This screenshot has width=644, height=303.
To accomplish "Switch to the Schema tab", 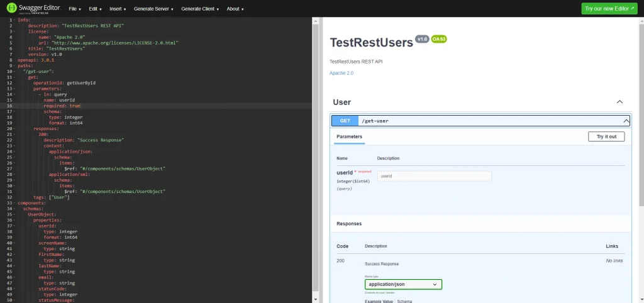I will tap(404, 301).
